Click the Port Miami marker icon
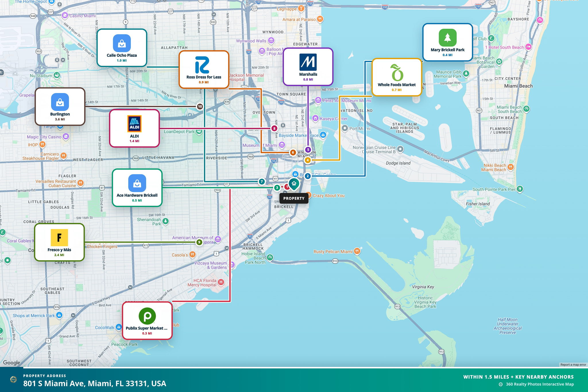Viewport: 588px width, 392px height. [345, 128]
